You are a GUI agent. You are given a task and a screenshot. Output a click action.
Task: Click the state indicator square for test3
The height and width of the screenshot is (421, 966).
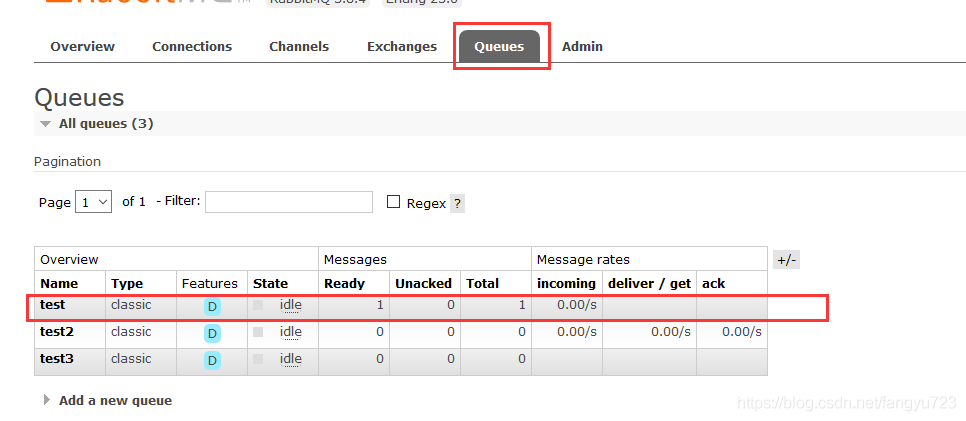(x=259, y=359)
